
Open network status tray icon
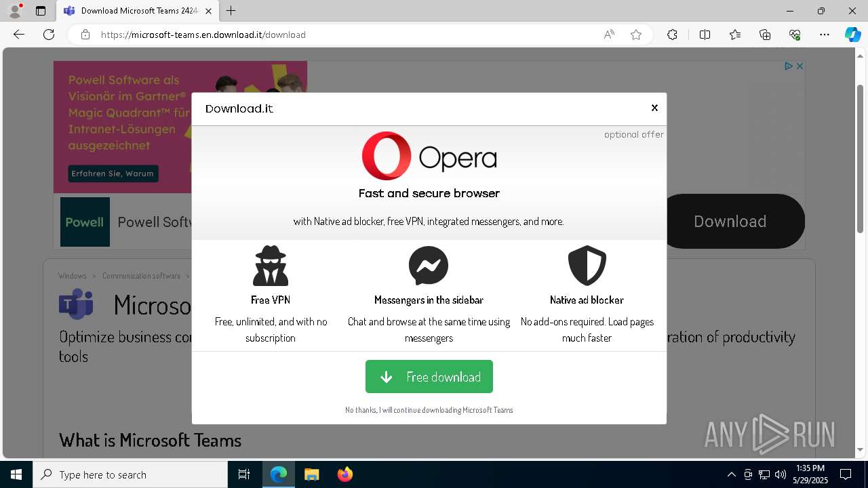[x=764, y=474]
